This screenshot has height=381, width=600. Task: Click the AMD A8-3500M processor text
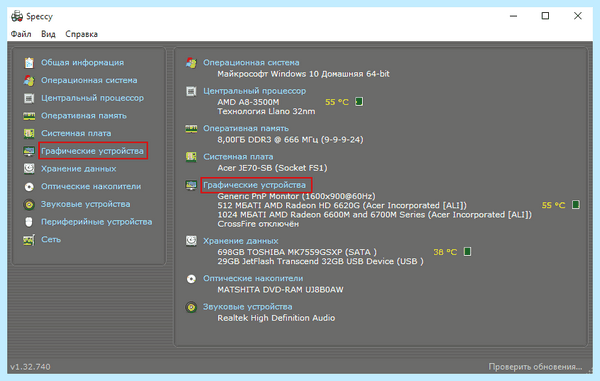coord(248,102)
